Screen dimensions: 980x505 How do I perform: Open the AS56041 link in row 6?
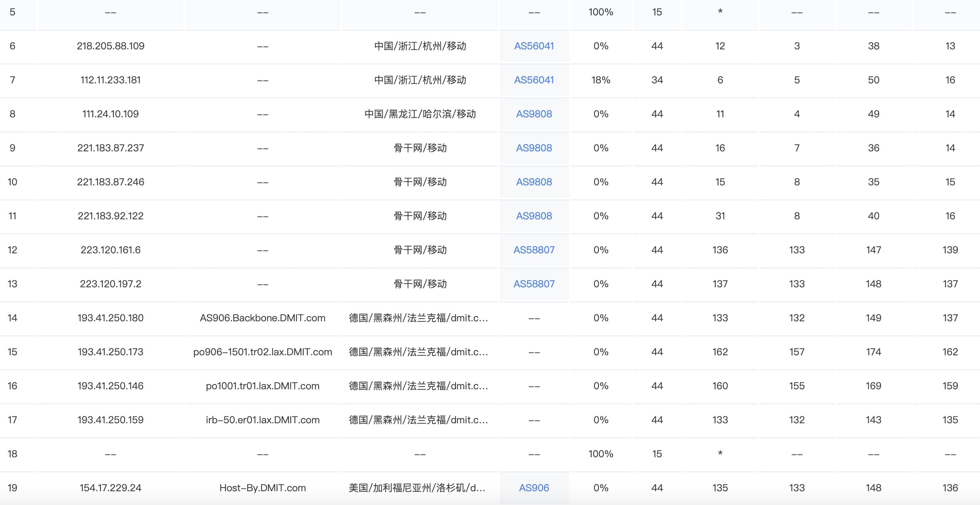[534, 46]
